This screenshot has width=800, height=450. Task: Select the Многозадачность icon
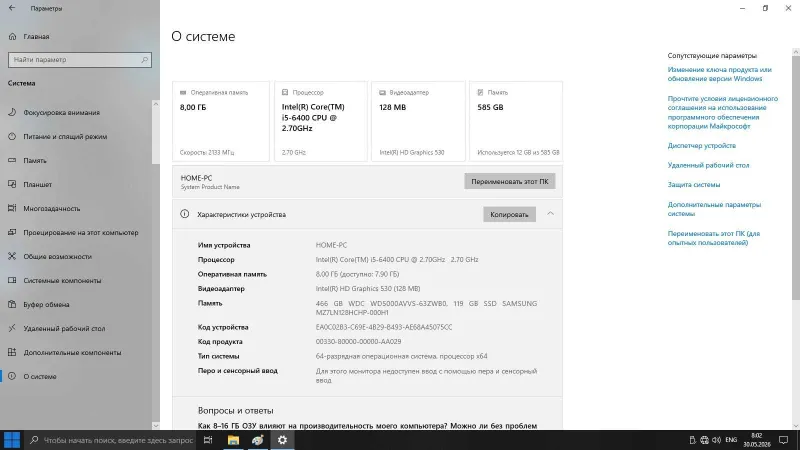click(x=12, y=208)
